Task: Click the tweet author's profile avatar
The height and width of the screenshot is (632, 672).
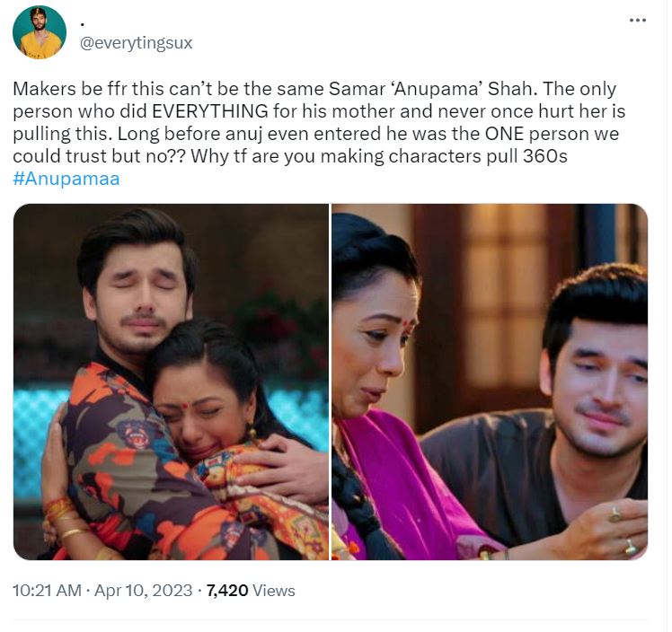Action: (40, 32)
